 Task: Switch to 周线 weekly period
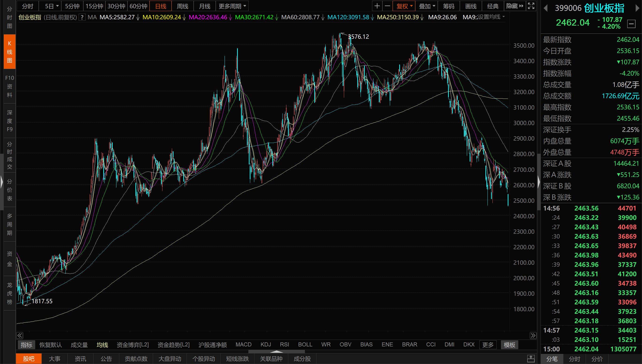pos(182,6)
